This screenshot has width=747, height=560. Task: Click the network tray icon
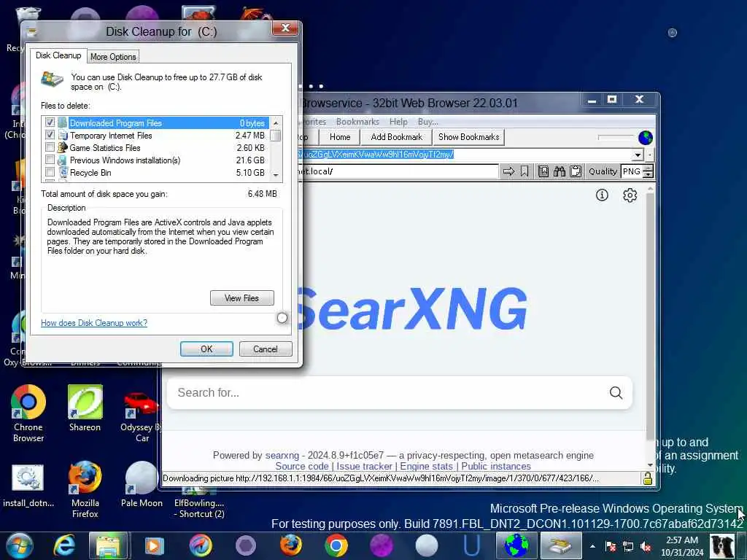click(628, 546)
